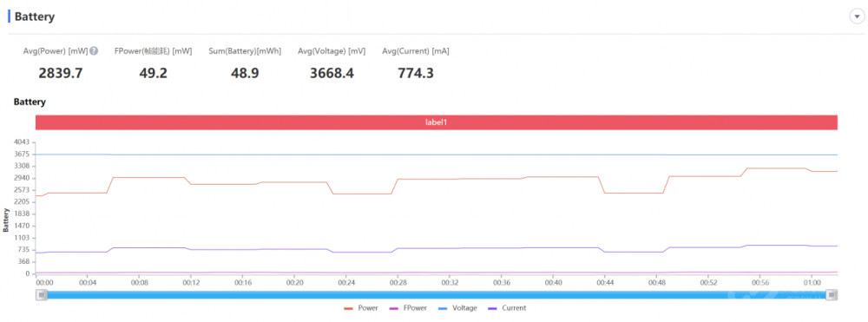Click the blue time range scrollbar track
This screenshot has height=322, width=868.
437,295
